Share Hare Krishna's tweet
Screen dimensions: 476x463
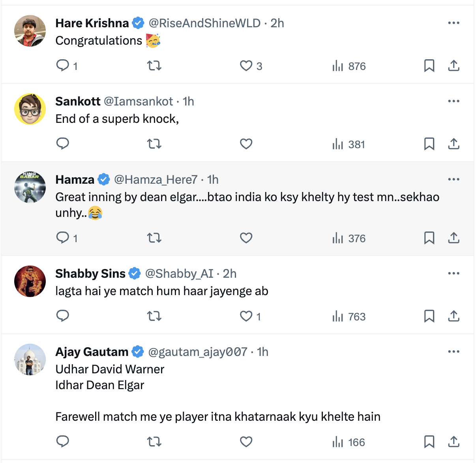point(454,66)
